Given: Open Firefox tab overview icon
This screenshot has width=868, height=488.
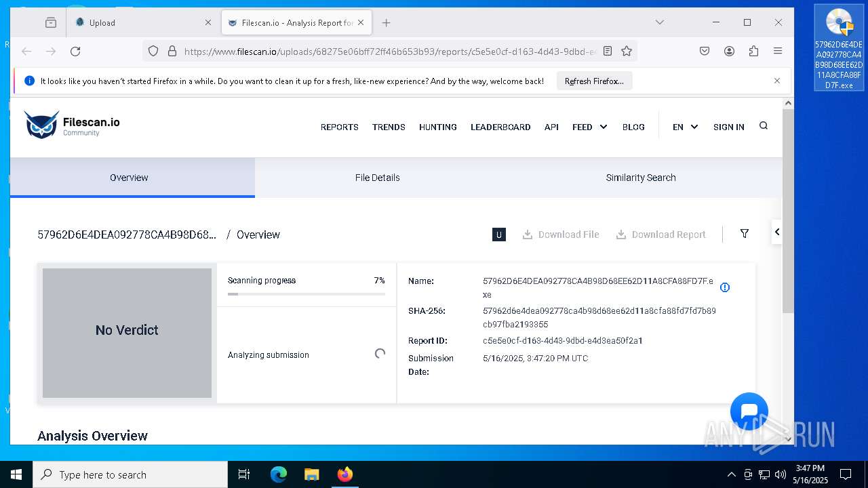Looking at the screenshot, I should (x=51, y=22).
